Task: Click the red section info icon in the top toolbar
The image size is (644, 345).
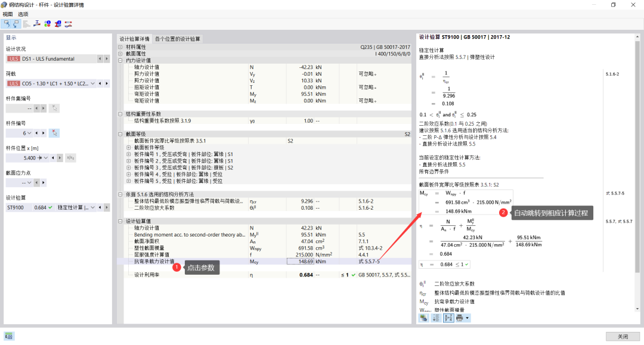Action: [x=58, y=24]
